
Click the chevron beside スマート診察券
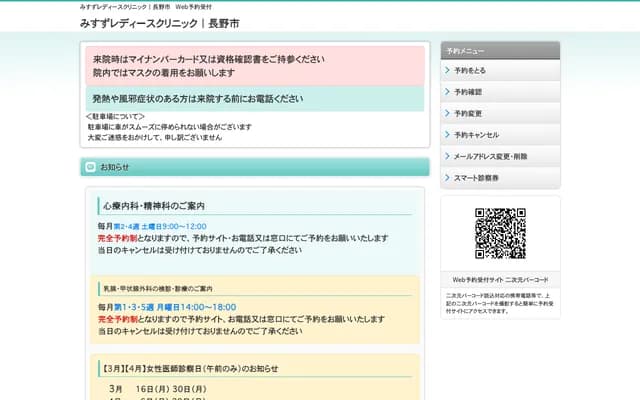447,178
